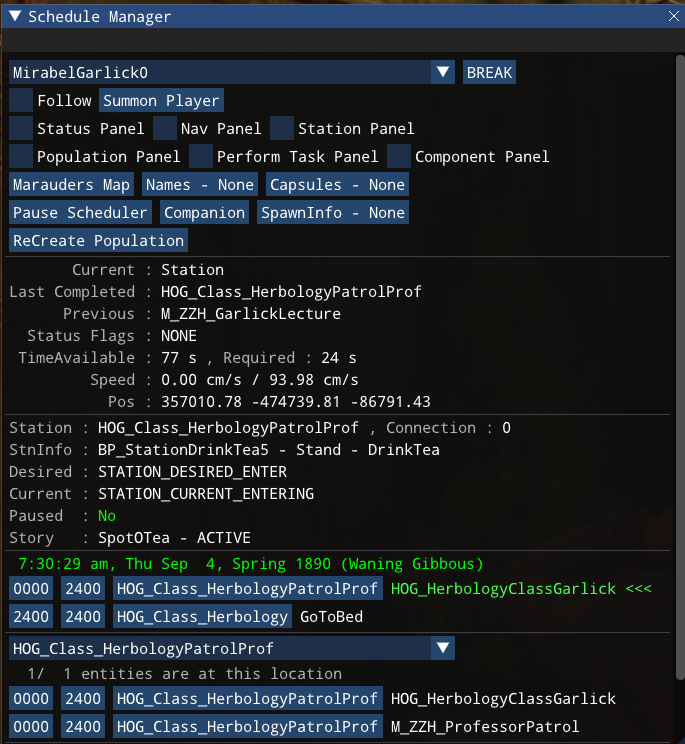Click the Status Flags NONE value
685x744 pixels.
point(178,335)
